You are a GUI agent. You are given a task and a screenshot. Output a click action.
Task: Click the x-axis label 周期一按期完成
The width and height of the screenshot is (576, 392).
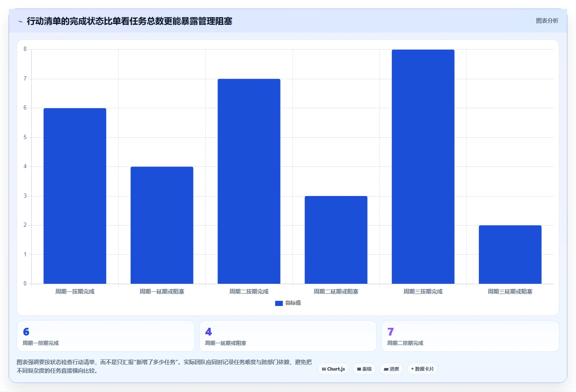75,291
